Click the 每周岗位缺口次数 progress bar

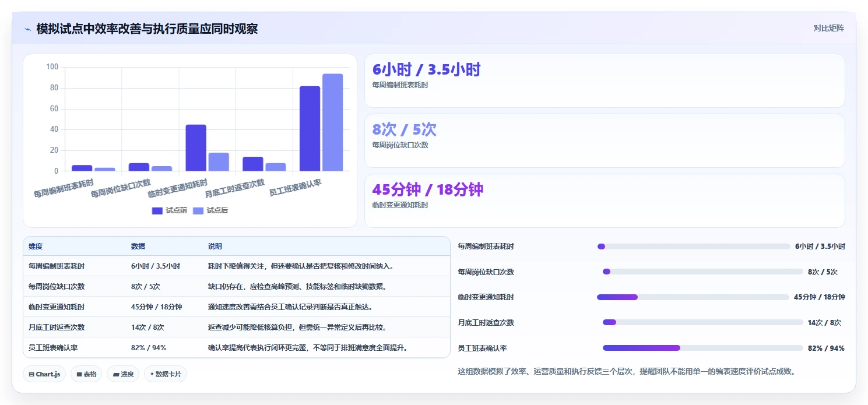pyautogui.click(x=703, y=272)
